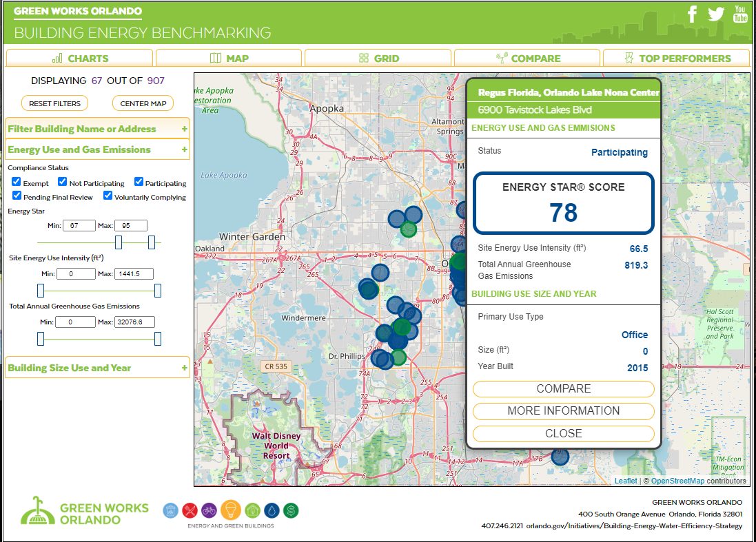Screen dimensions: 756x542
Task: Open the Twitter bird icon
Action: click(716, 14)
